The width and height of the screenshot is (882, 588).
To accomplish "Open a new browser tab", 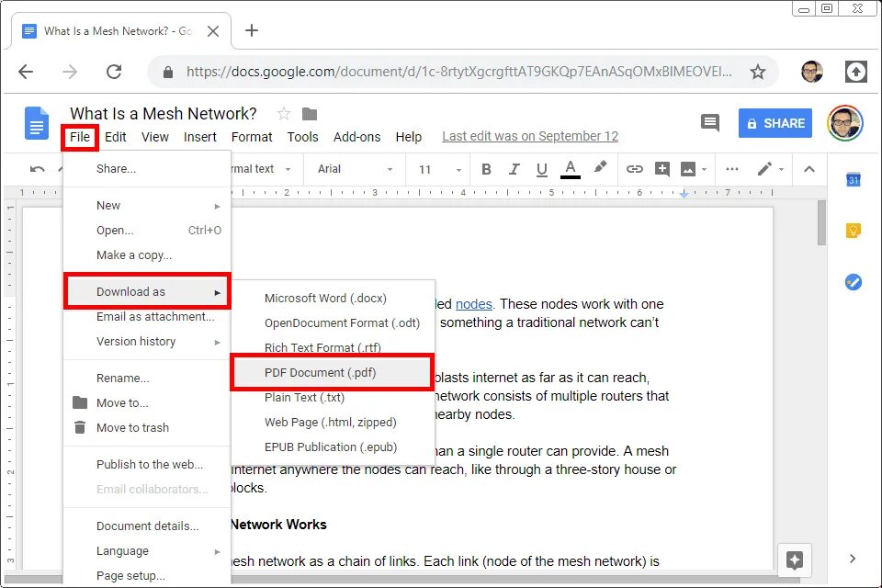I will coord(252,30).
